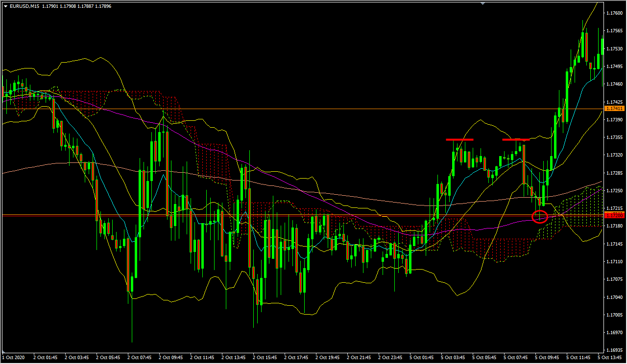Click the 1.17075 price scale value
This screenshot has width=627, height=364.
tap(614, 279)
